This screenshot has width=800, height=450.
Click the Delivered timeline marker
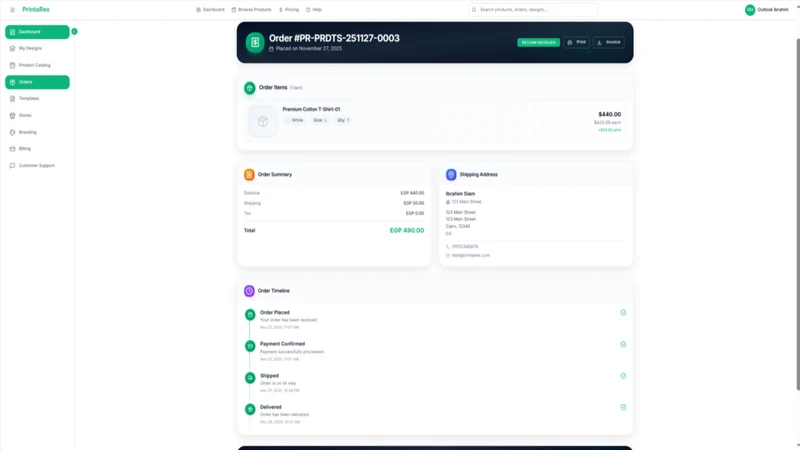250,409
